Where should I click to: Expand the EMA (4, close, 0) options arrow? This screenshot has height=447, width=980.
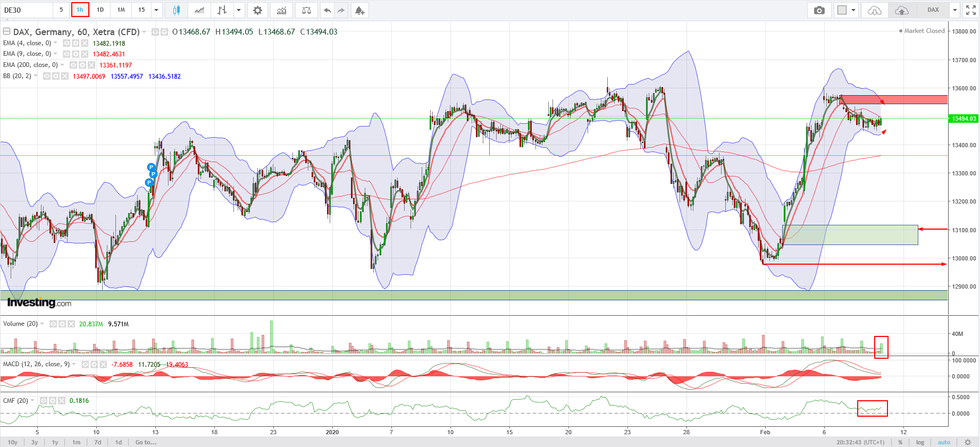click(x=55, y=43)
